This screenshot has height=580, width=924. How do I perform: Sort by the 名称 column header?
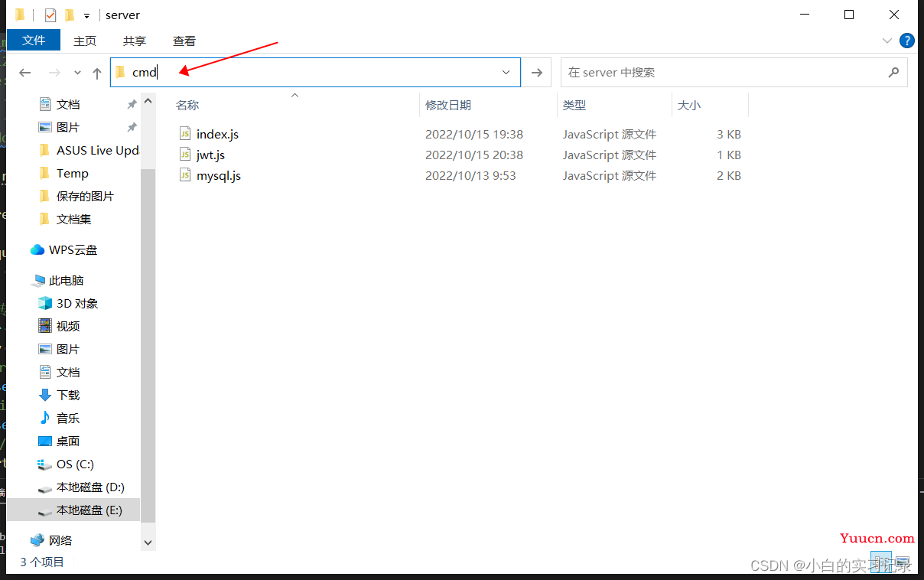(x=187, y=106)
